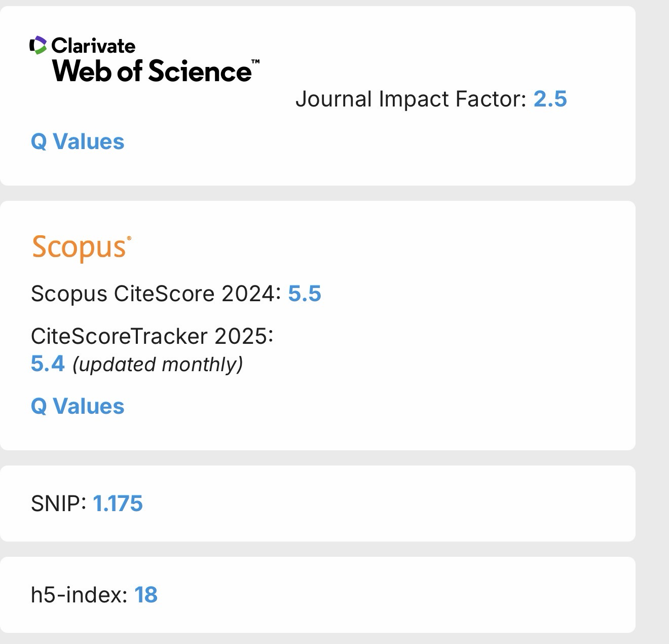Click the "(updated monthly)" note

(x=158, y=364)
